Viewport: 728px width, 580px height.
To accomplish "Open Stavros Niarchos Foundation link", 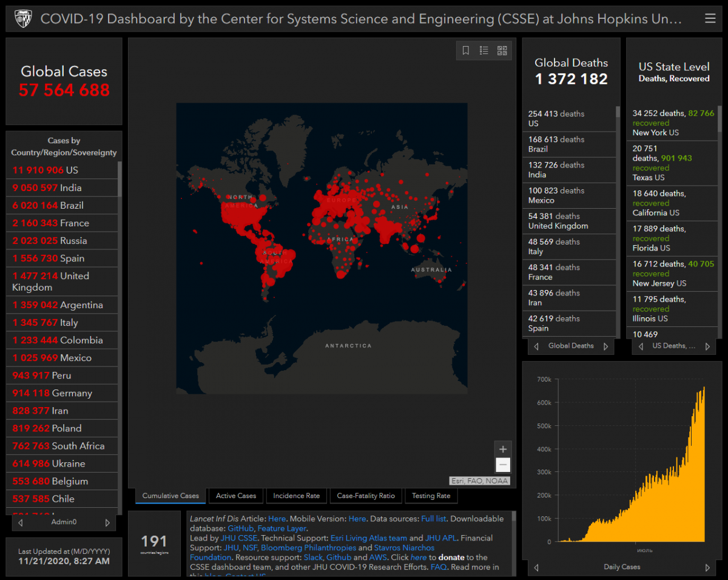I will coord(405,548).
